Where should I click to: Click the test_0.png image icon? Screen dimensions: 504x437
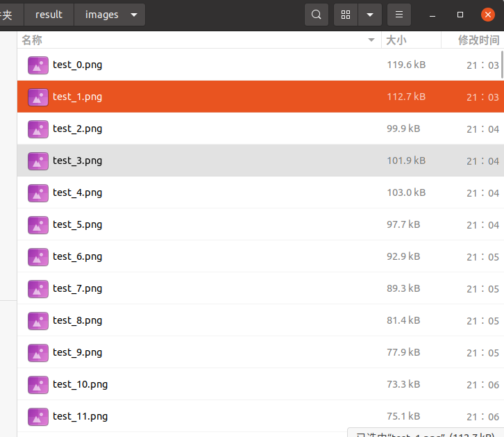[38, 65]
